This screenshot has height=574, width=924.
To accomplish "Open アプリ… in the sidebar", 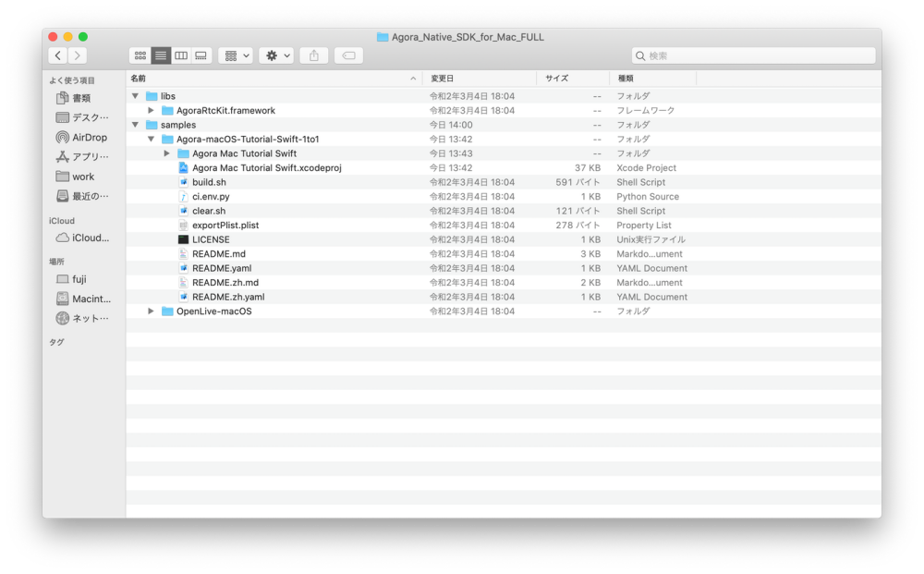I will click(x=81, y=157).
